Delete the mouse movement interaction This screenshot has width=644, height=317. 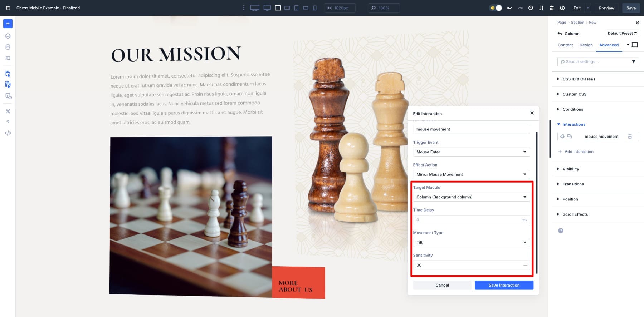(630, 137)
